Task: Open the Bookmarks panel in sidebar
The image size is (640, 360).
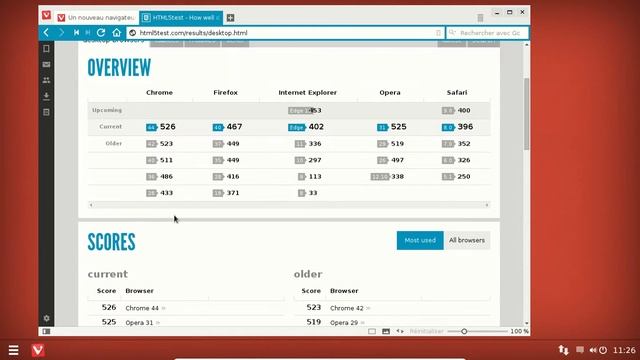Action: click(46, 49)
